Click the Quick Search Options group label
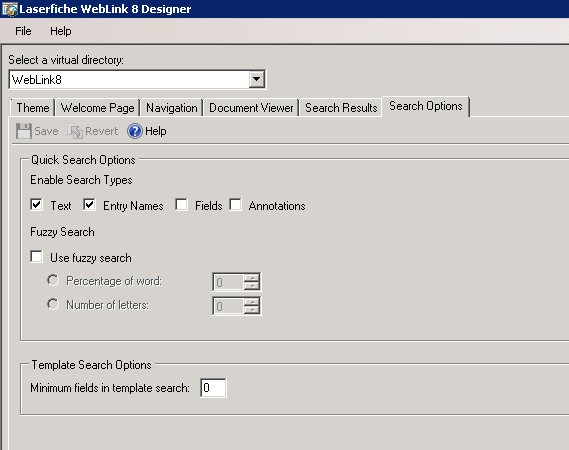The image size is (569, 450). click(83, 160)
